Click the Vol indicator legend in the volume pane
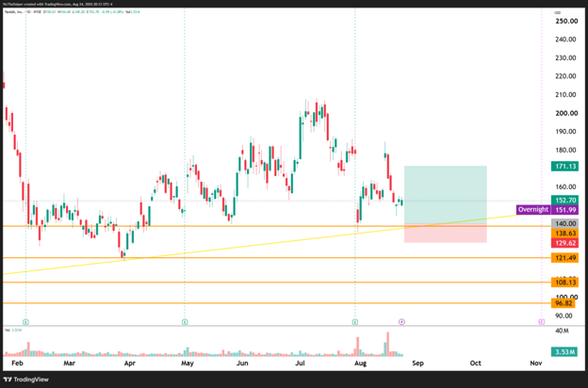 tap(13, 330)
